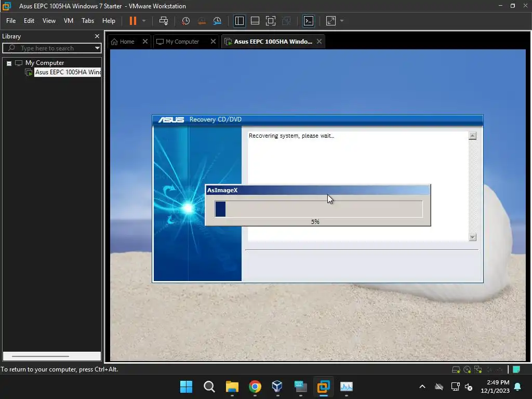Open Google Chrome from taskbar

pos(255,387)
